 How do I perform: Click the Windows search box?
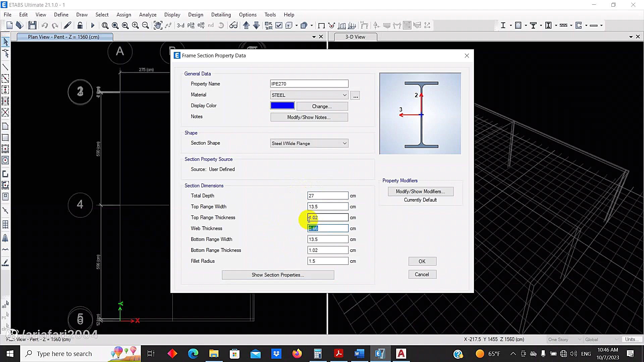(80, 354)
